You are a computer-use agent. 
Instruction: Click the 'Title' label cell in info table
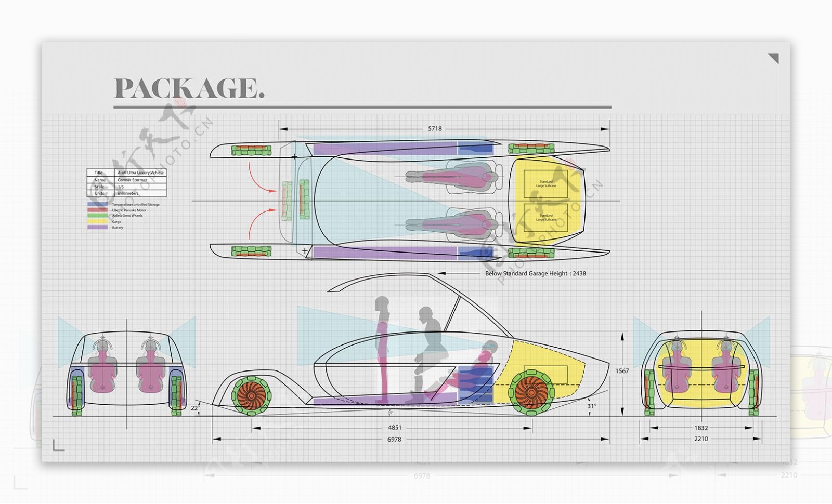pos(100,173)
